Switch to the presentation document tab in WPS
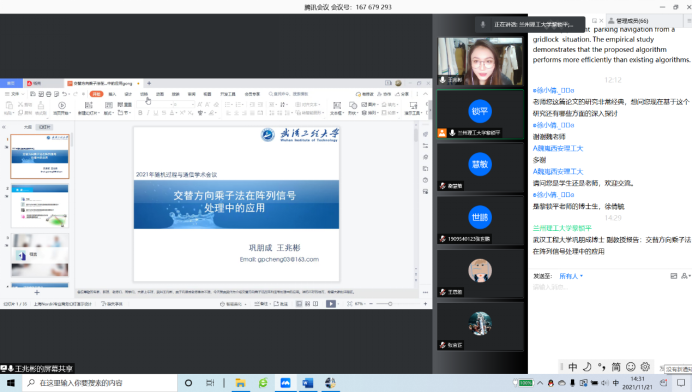This screenshot has height=392, width=693. [x=103, y=83]
